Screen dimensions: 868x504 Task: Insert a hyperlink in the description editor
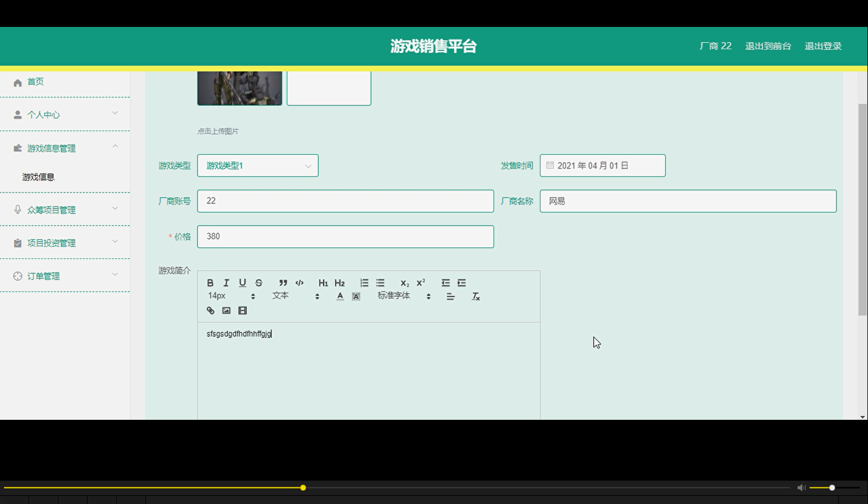[210, 310]
